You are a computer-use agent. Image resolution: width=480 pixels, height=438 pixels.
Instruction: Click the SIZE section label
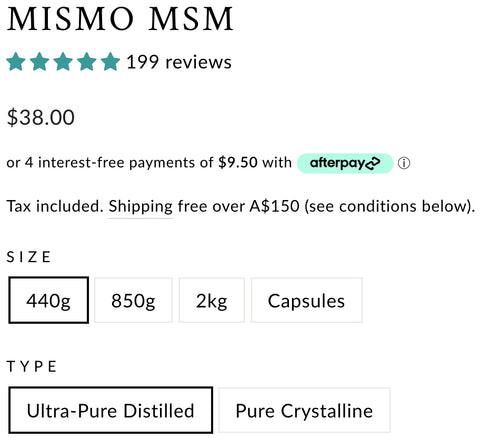[29, 257]
